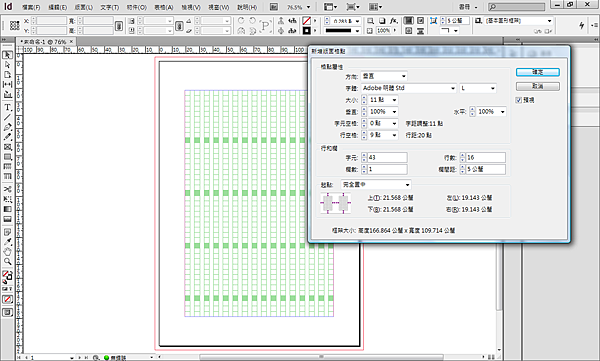Open the font style L dropdown

point(478,88)
